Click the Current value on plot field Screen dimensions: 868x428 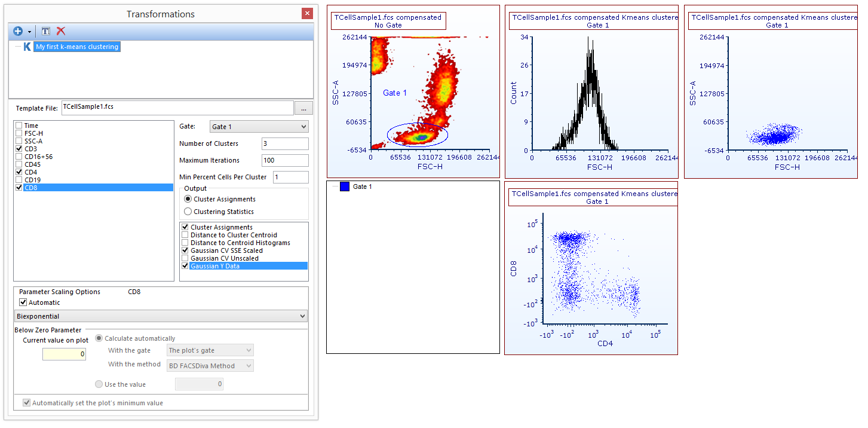tap(65, 354)
